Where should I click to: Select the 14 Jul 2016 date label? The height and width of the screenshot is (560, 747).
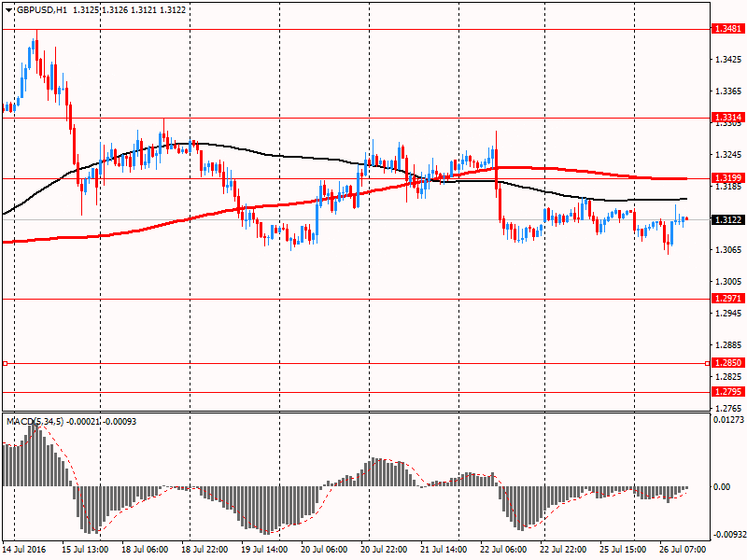[25, 550]
